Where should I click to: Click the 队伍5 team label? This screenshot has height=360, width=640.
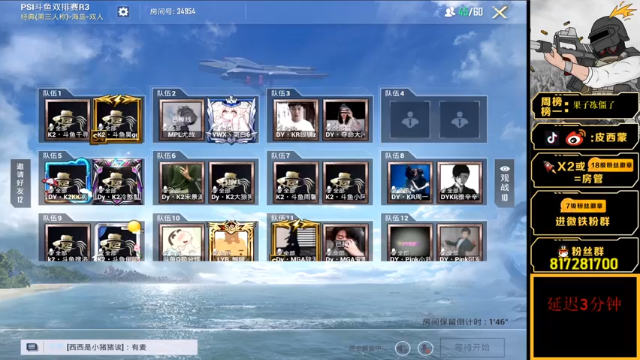pyautogui.click(x=52, y=156)
